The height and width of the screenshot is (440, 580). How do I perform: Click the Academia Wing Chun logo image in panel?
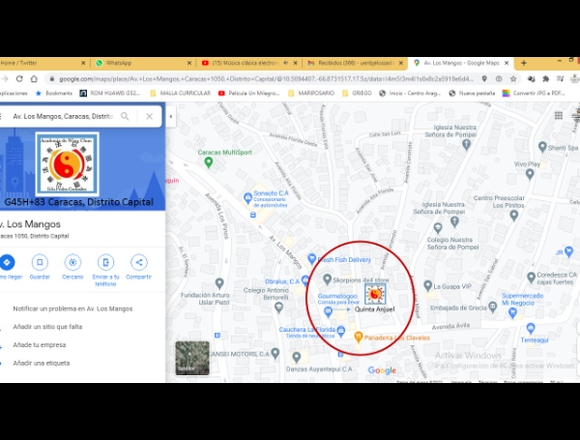click(67, 164)
